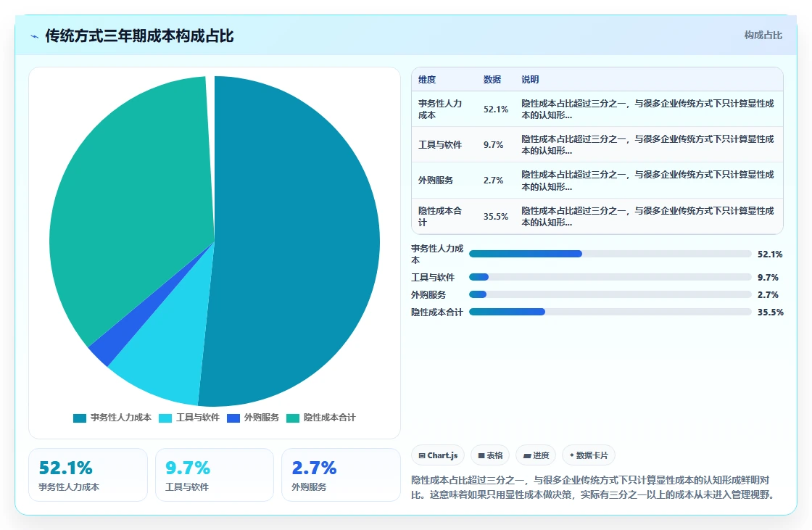
Task: Click the 9.7% 工具与软件 stat card
Action: coord(215,475)
